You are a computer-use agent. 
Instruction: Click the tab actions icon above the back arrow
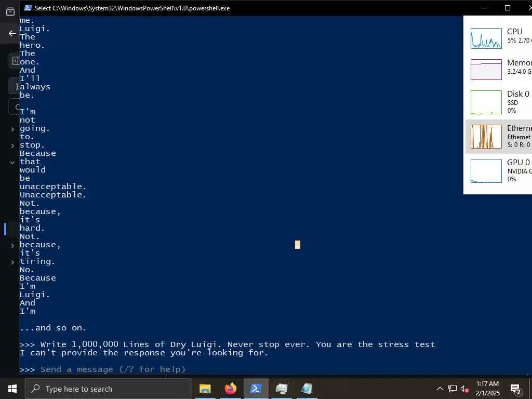(x=10, y=11)
